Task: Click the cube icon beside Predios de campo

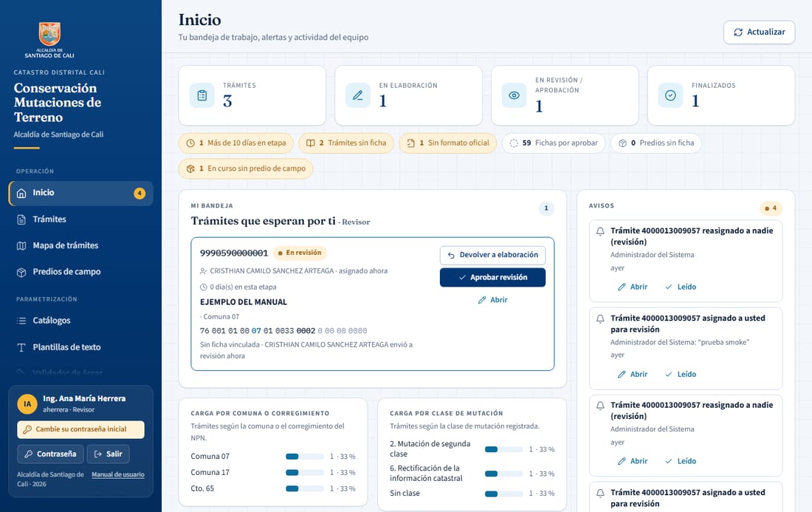Action: click(21, 272)
